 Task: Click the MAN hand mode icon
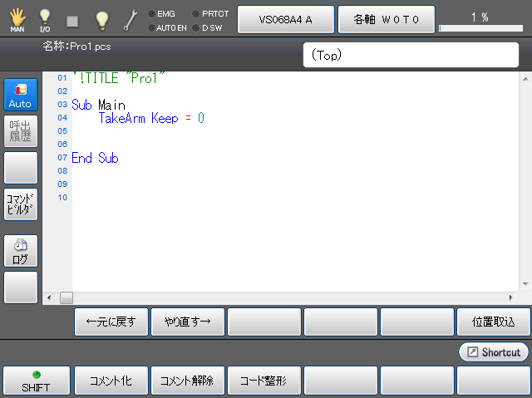point(17,19)
